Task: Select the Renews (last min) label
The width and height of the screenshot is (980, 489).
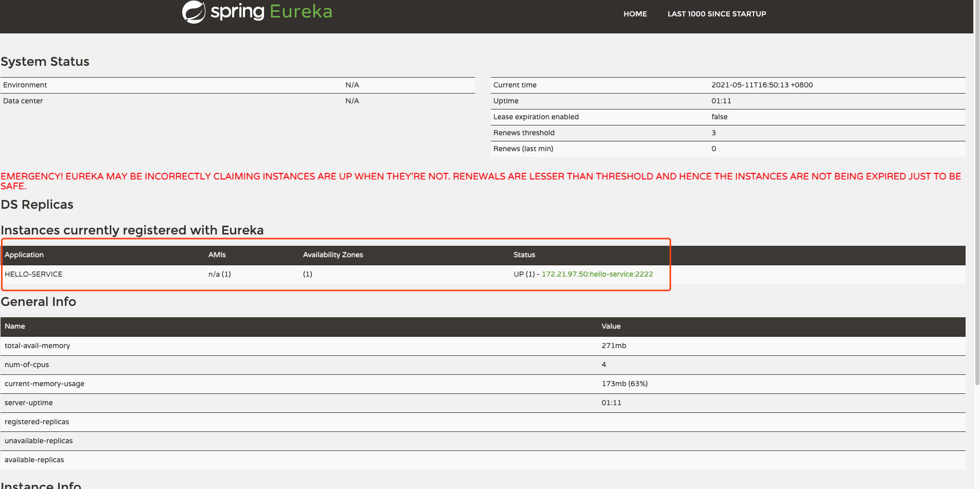Action: tap(523, 149)
